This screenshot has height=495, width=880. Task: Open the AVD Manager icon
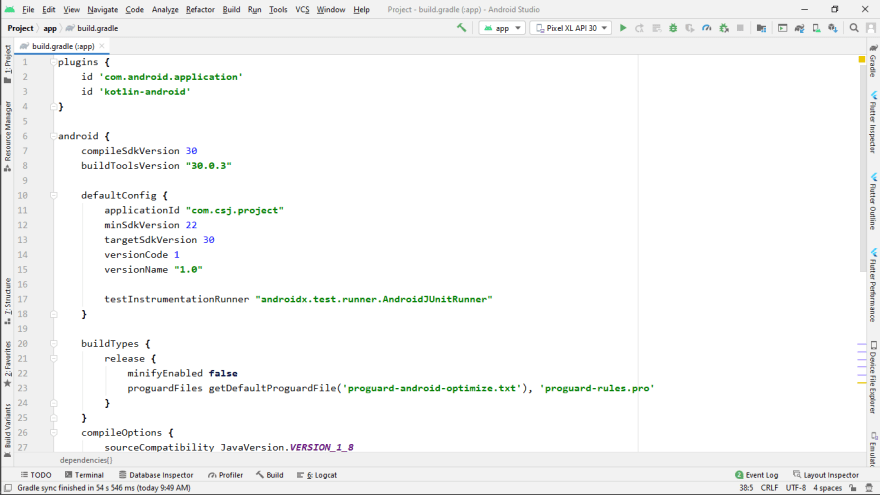coord(816,28)
